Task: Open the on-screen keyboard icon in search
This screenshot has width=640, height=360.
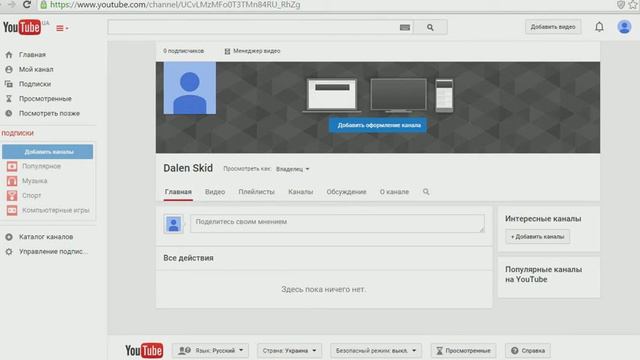Action: tap(404, 27)
